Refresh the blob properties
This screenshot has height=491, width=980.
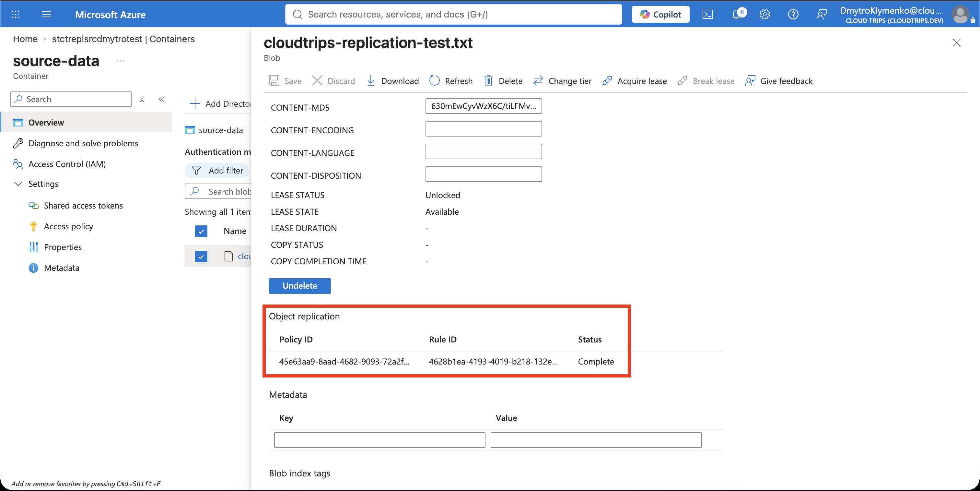[451, 81]
